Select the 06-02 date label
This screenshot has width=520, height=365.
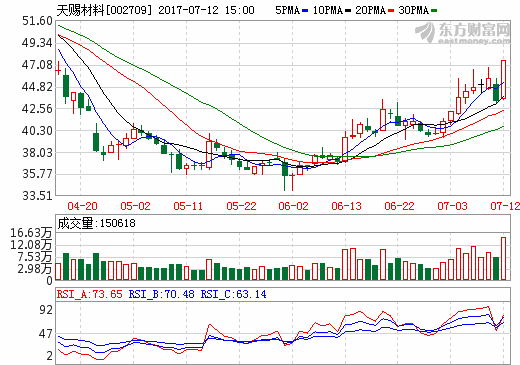click(x=293, y=206)
